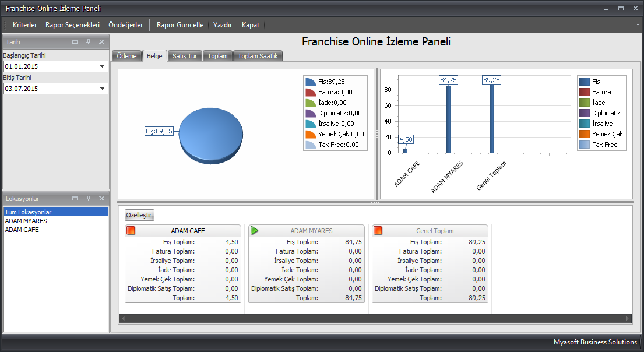Click left arrow of cards scrollbar
Image resolution: width=644 pixels, height=352 pixels.
(x=123, y=318)
